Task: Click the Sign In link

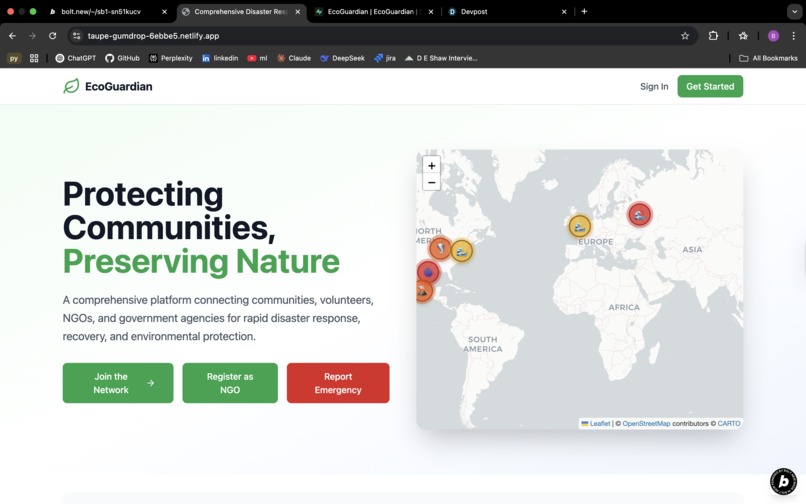Action: (x=654, y=86)
